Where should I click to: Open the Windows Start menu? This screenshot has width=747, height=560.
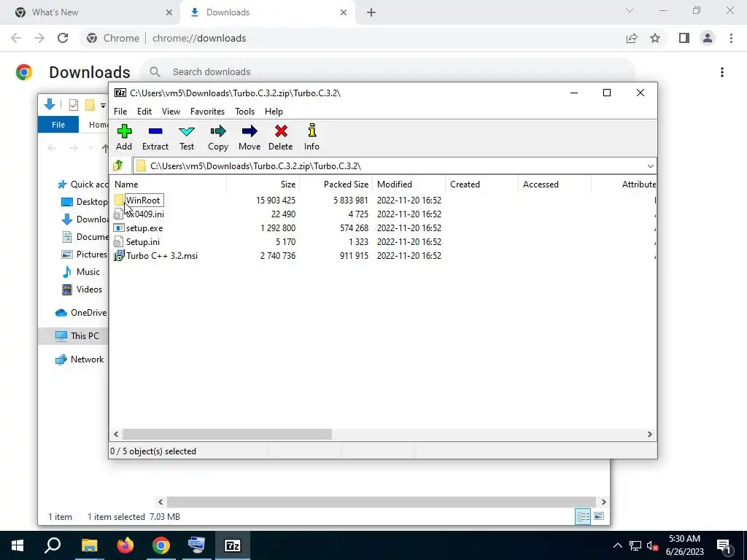point(18,545)
